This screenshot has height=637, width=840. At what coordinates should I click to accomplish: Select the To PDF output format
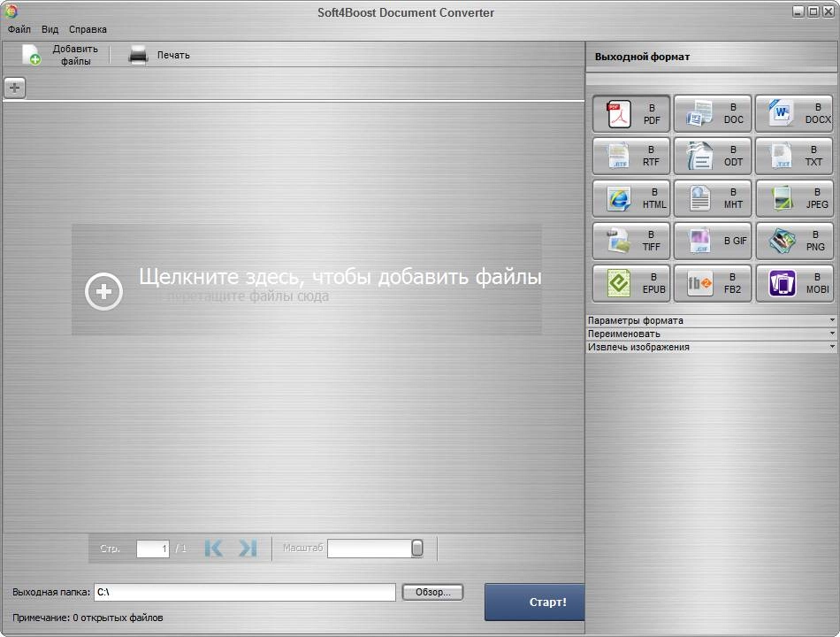[x=631, y=113]
